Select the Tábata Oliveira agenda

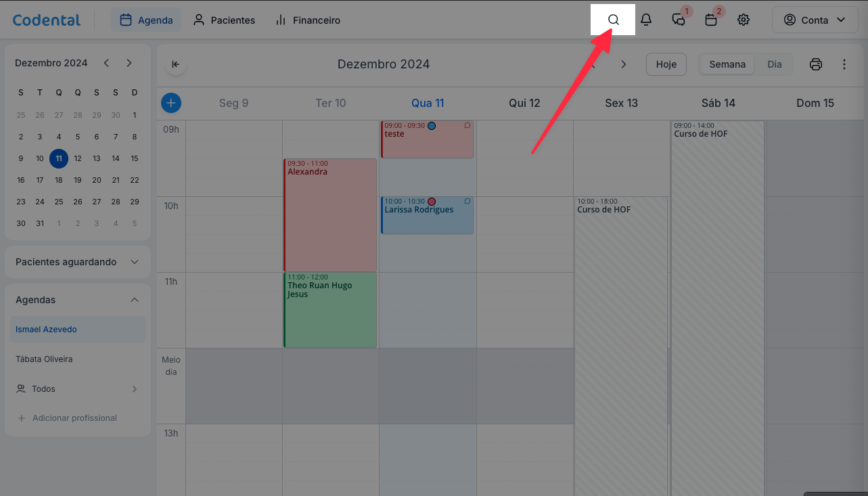click(x=44, y=359)
